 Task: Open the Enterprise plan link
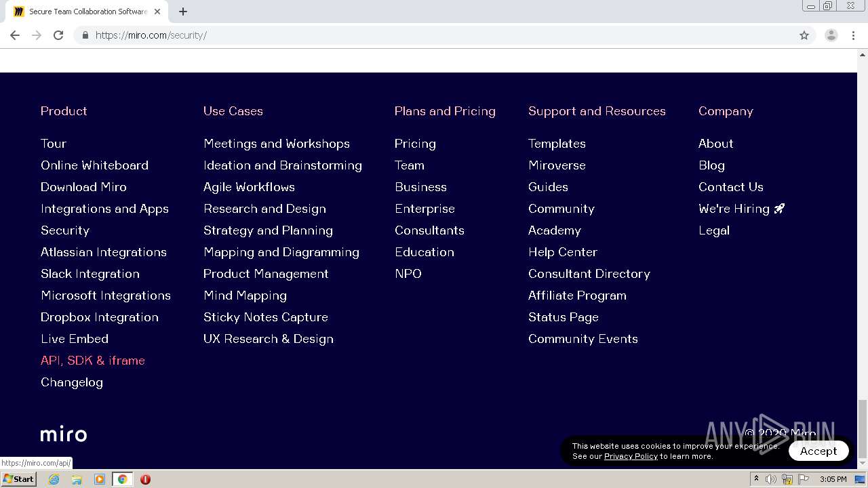[425, 209]
